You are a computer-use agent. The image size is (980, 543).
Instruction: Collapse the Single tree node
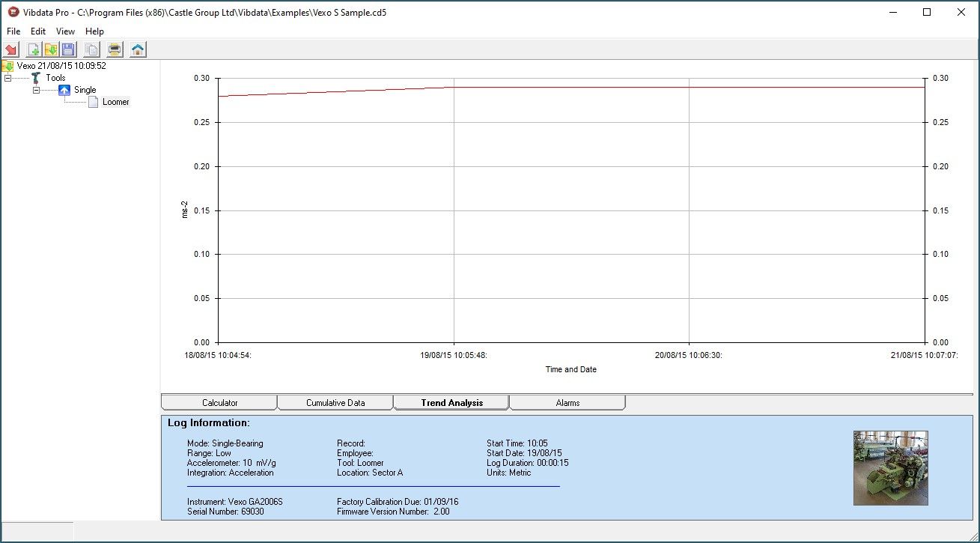[x=36, y=90]
